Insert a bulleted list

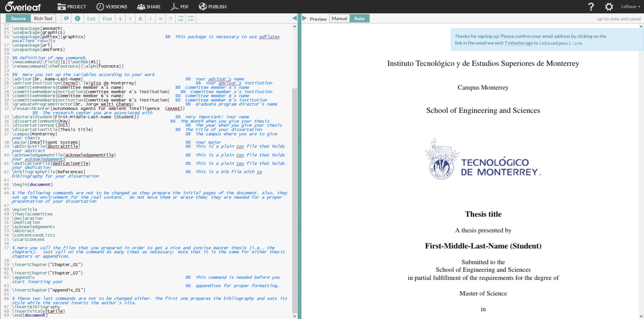tap(191, 19)
